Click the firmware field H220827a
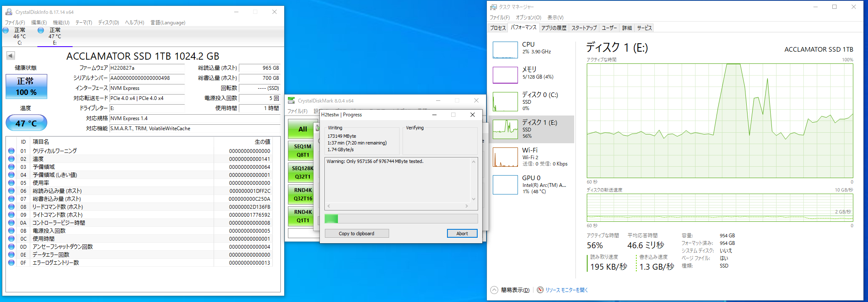868x302 pixels. tap(147, 68)
